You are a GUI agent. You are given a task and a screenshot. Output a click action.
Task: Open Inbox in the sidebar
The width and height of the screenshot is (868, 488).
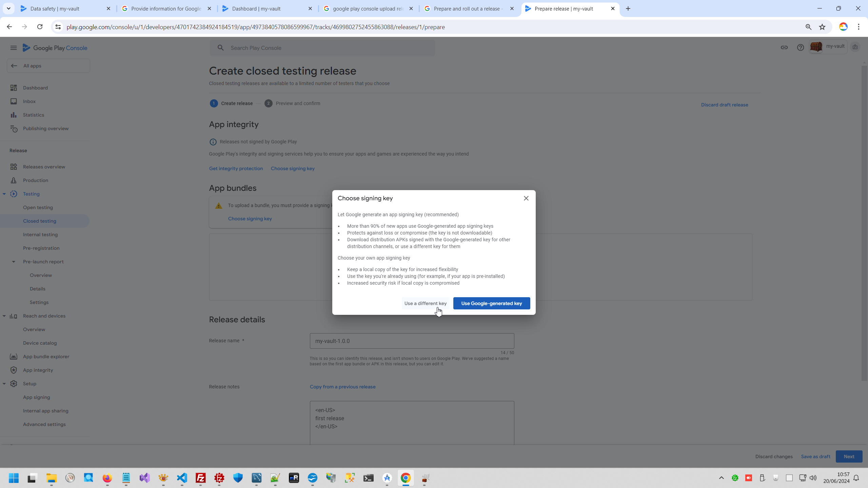click(29, 101)
